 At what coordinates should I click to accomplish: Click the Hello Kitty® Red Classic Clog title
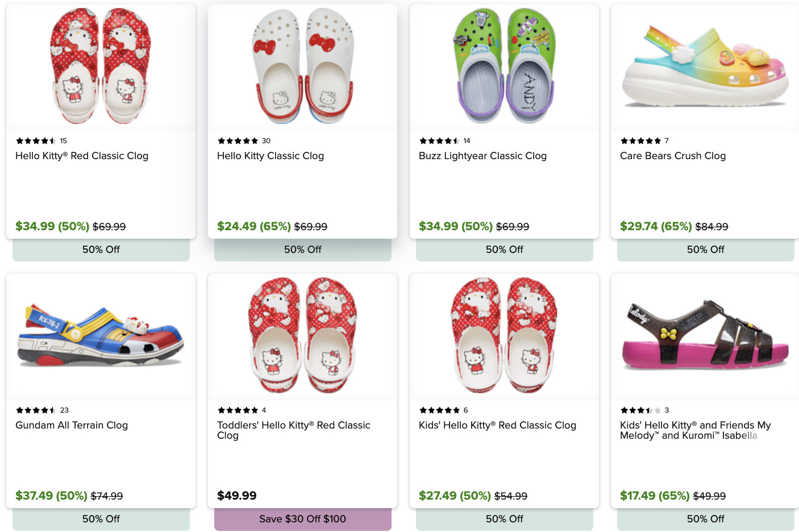pyautogui.click(x=82, y=156)
